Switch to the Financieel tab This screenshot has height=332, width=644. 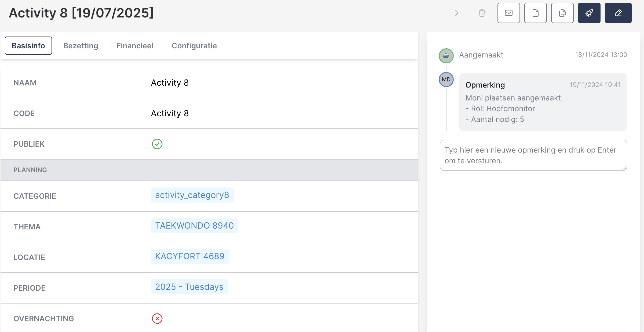135,46
